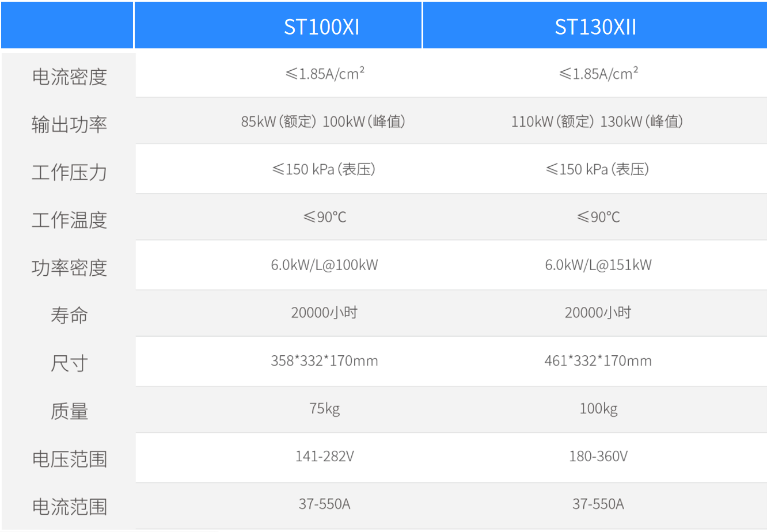The image size is (767, 532).
Task: Select the 尺寸 row label
Action: tap(69, 363)
